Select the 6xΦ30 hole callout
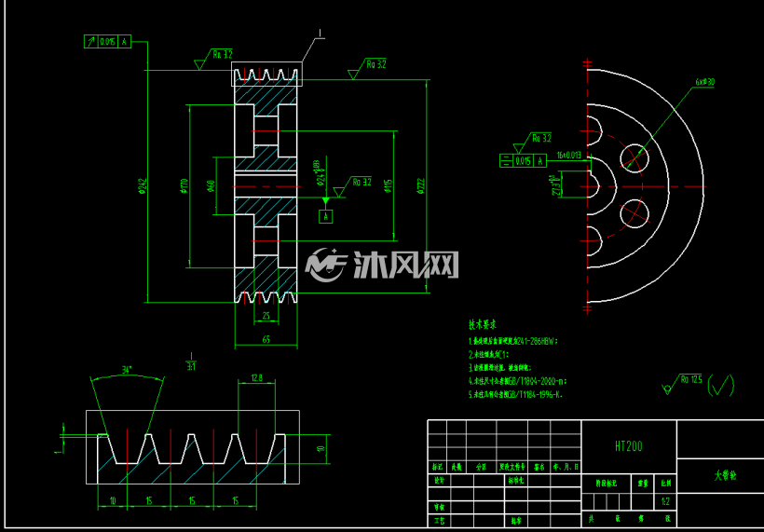 [705, 82]
